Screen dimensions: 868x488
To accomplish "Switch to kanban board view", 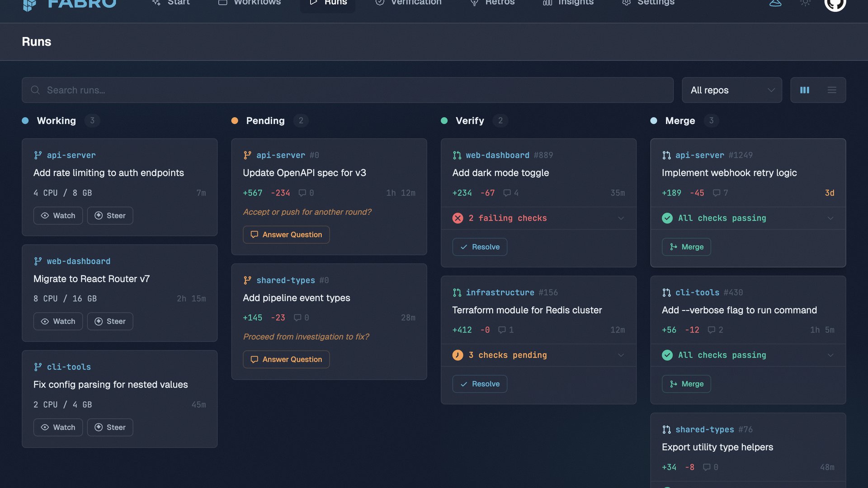I will (x=805, y=90).
